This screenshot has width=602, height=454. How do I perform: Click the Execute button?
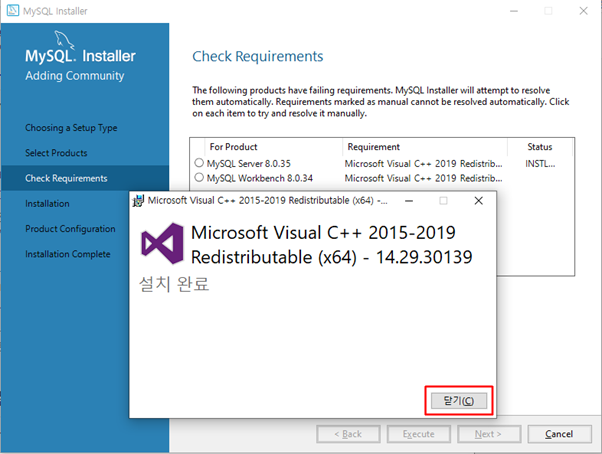[x=418, y=434]
